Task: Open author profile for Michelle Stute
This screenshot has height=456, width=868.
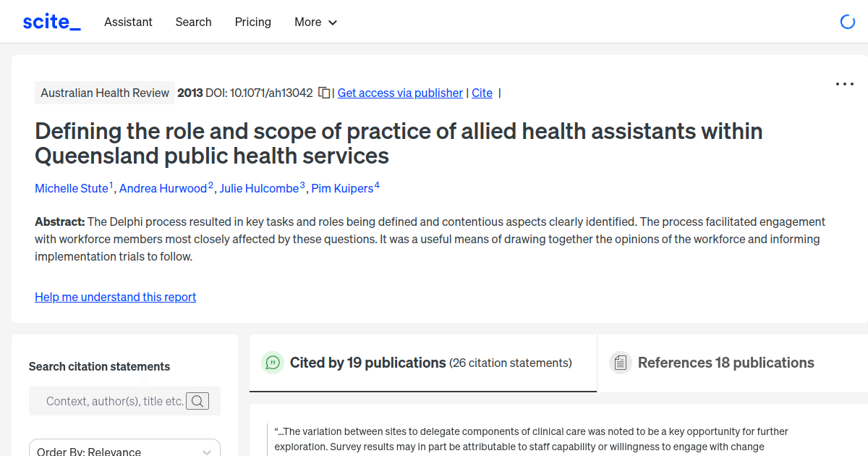Action: [72, 188]
